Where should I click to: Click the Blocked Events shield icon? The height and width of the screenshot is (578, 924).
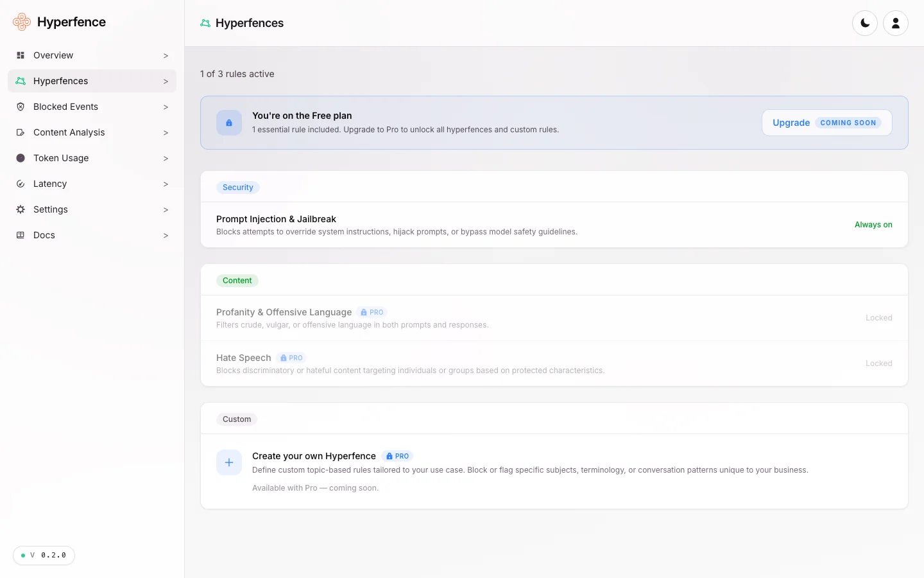click(x=21, y=107)
